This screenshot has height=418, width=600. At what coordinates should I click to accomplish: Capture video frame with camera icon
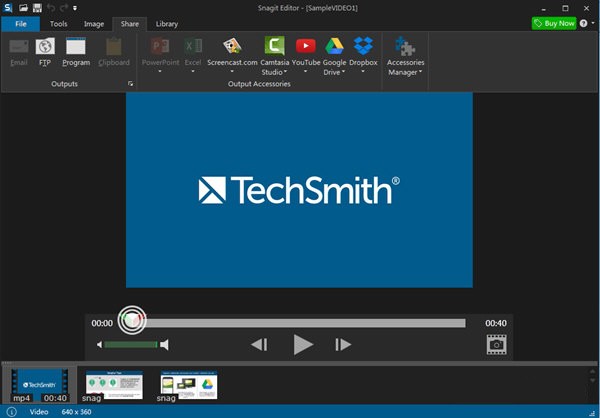(x=496, y=344)
